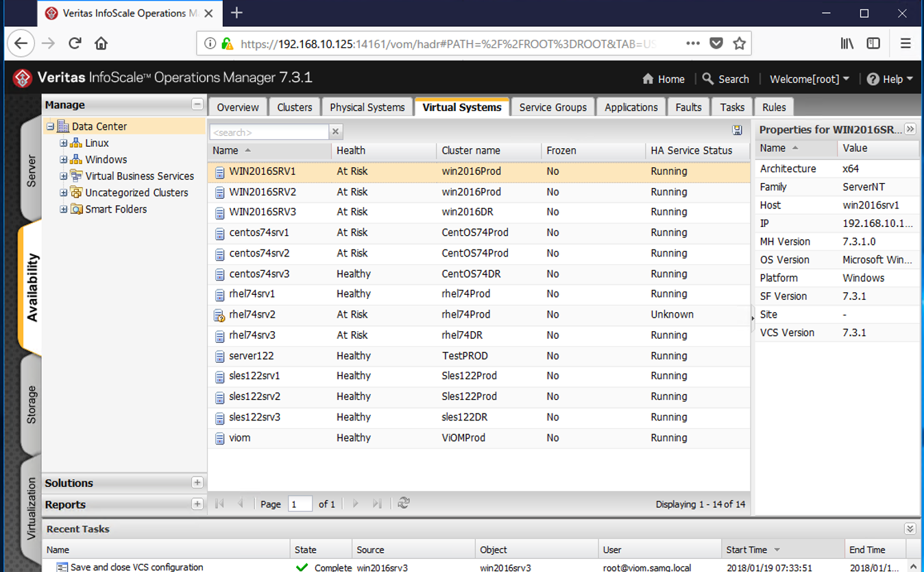924x572 pixels.
Task: Click the TestPROD cluster name cell
Action: click(463, 356)
